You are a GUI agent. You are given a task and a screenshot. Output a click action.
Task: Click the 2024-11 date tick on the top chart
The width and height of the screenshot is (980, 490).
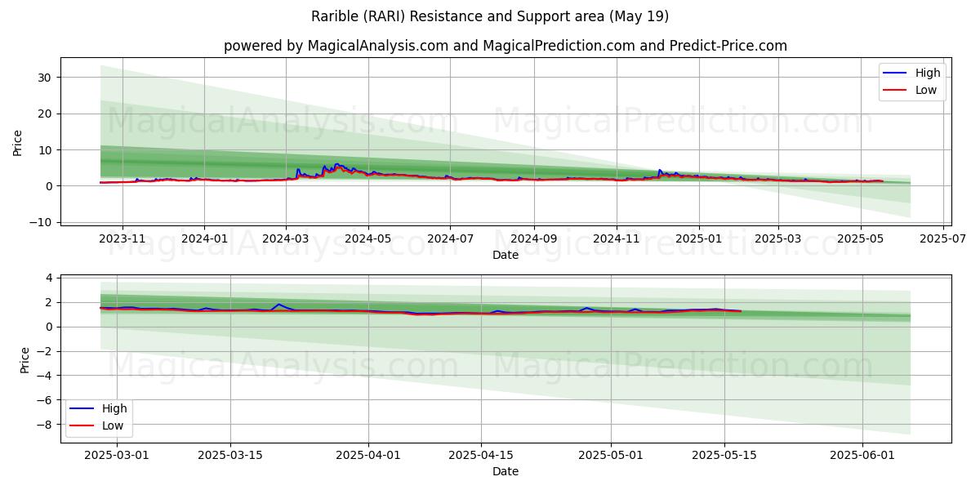tap(616, 239)
